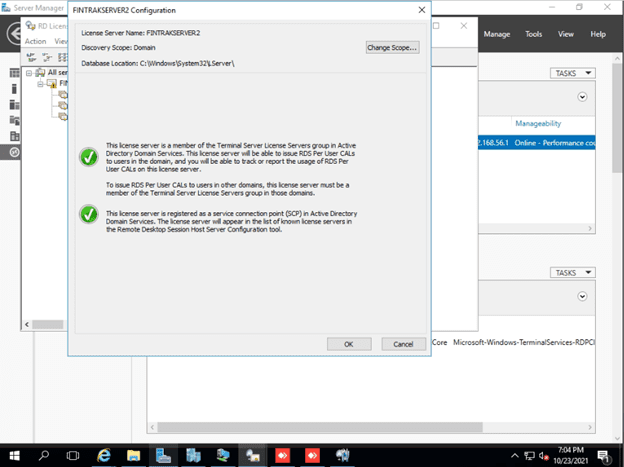Click the green check beside service connection point text
Screen dimensions: 624x467
(x=89, y=214)
